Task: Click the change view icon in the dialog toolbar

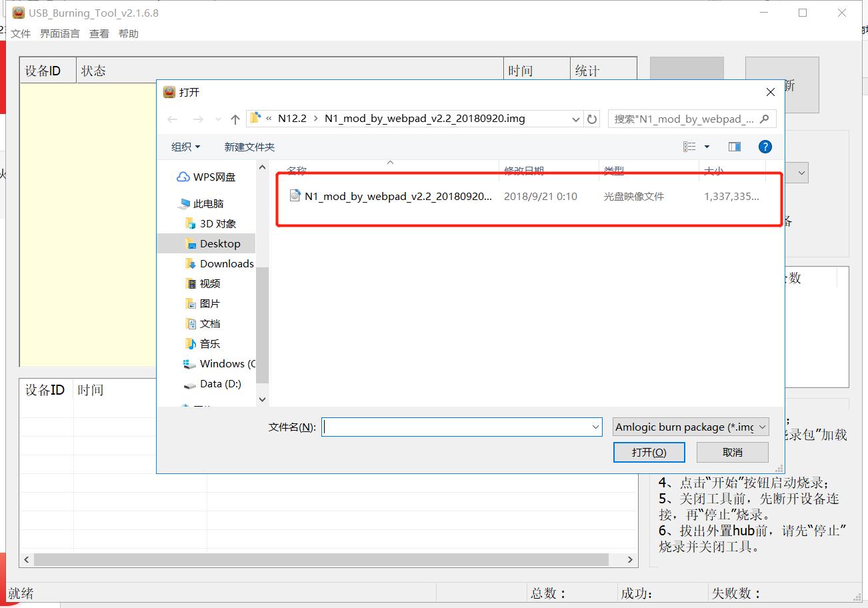Action: tap(689, 147)
